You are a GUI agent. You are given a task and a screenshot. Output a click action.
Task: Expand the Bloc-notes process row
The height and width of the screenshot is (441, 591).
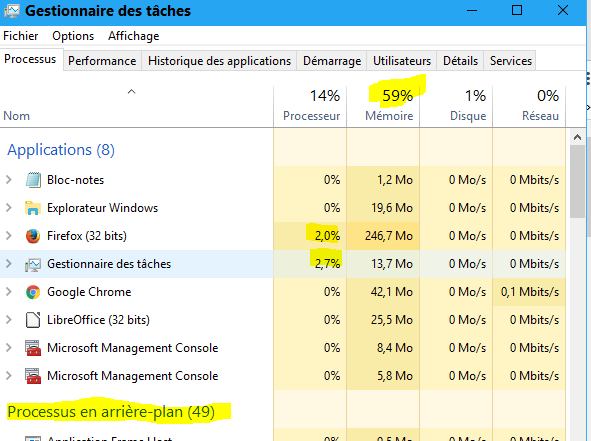click(9, 180)
